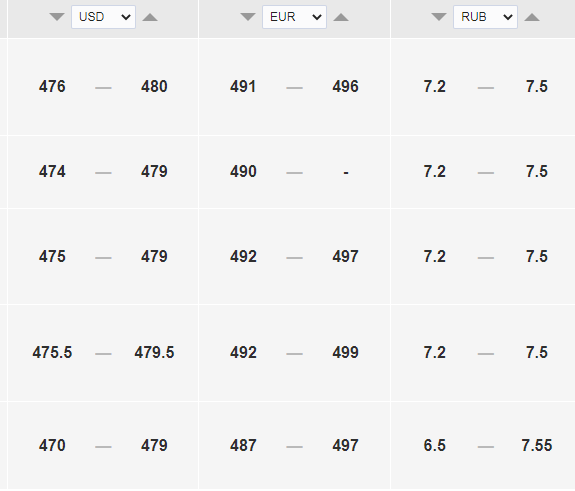The width and height of the screenshot is (575, 491).
Task: Sort EUR column descending with down arrow
Action: pos(248,17)
